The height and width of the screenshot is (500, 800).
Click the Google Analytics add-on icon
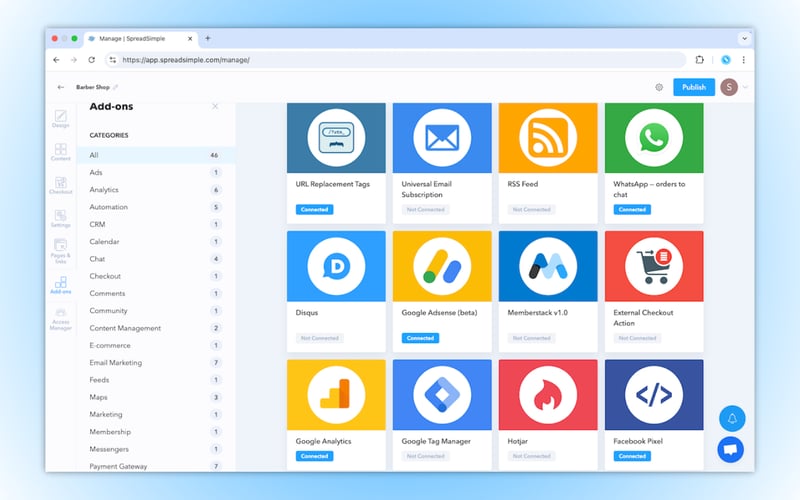tap(336, 394)
